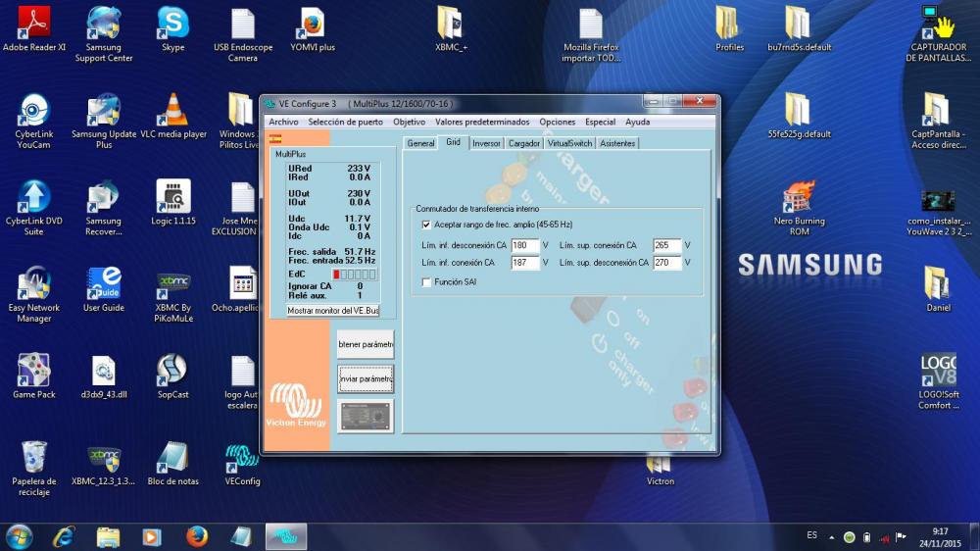Click Obtener parámetros button
Image resolution: width=980 pixels, height=551 pixels.
pyautogui.click(x=366, y=344)
